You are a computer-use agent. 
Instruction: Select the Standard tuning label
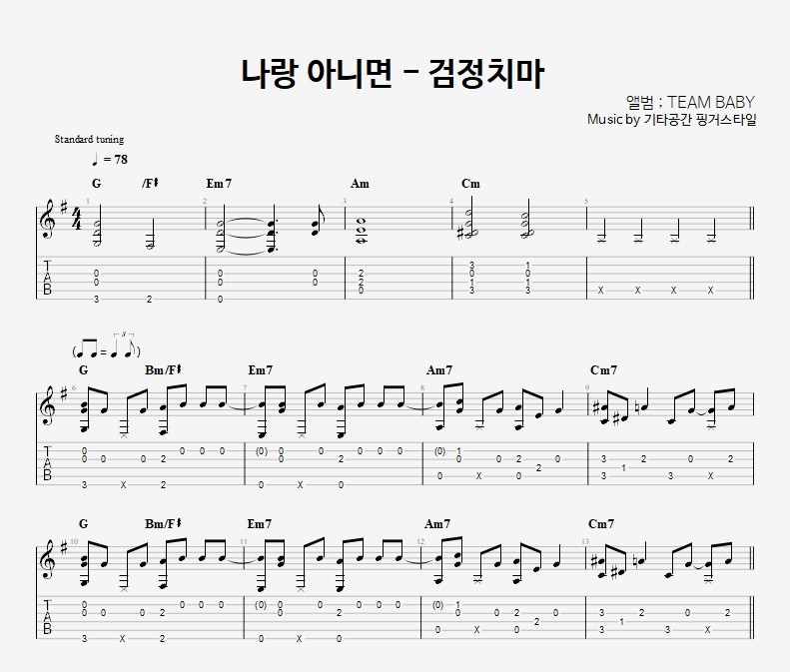click(89, 139)
